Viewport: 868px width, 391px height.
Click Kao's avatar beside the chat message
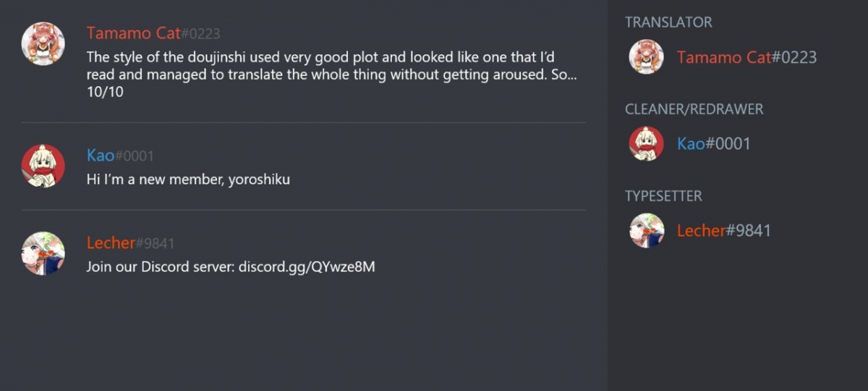(43, 166)
